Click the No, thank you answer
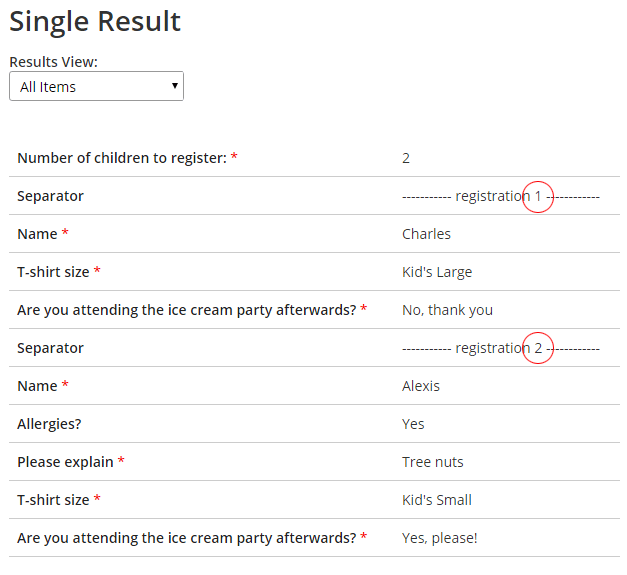The height and width of the screenshot is (575, 627). click(x=447, y=310)
